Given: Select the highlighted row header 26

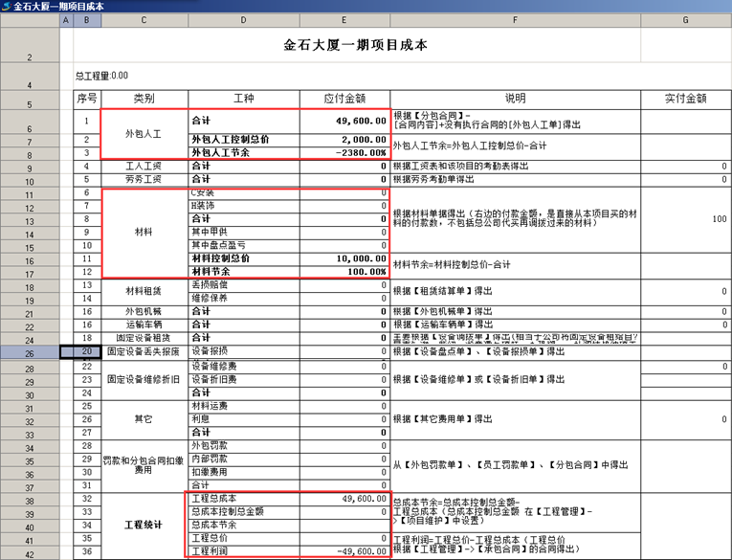Looking at the screenshot, I should tap(29, 352).
